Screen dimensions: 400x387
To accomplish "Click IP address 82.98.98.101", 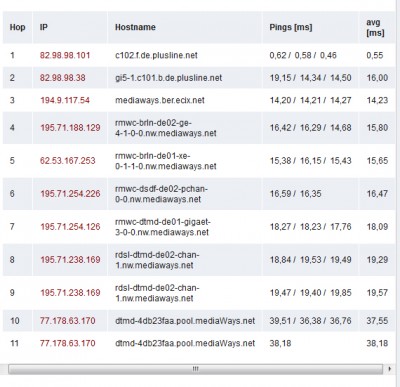I will [x=65, y=55].
